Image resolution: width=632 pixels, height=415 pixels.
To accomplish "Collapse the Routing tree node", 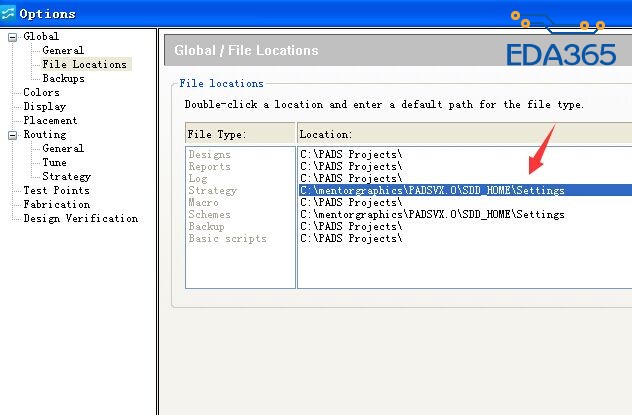I will 12,135.
